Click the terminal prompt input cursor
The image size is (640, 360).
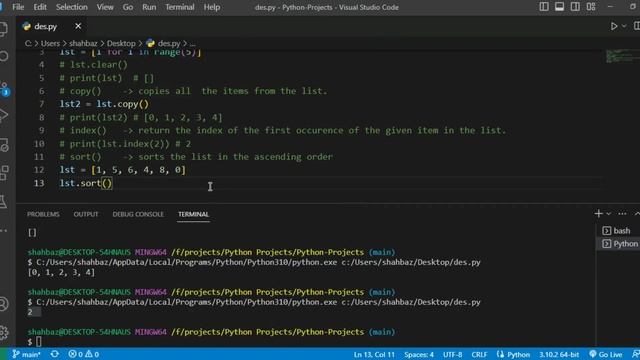tap(38, 342)
